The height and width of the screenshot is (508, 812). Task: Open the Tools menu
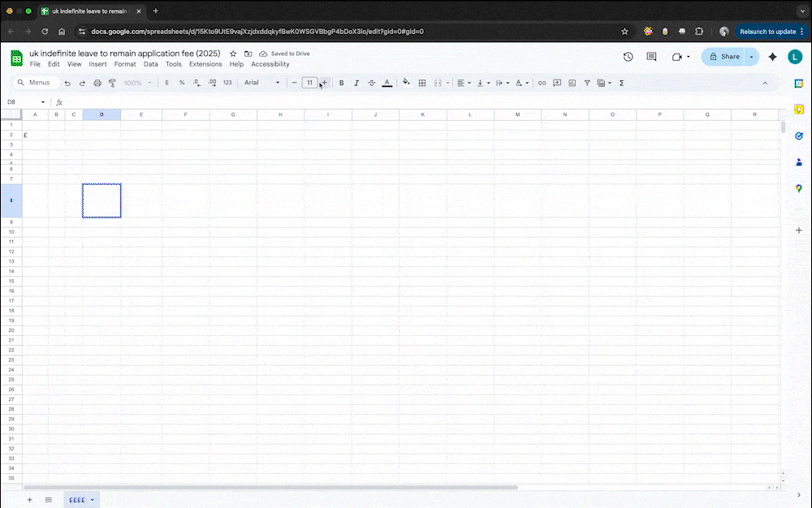coord(174,64)
